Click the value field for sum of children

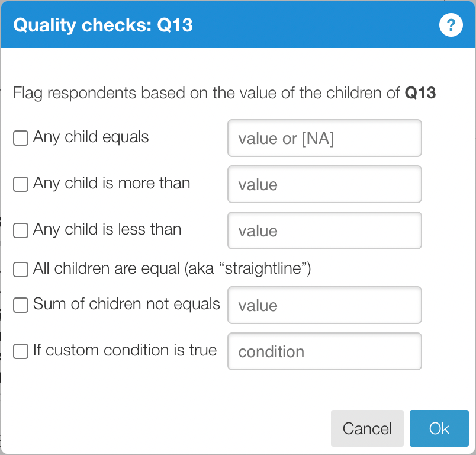324,305
